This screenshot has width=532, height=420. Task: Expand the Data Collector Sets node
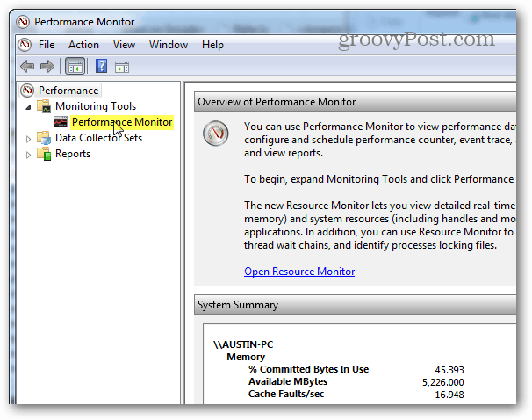28,139
